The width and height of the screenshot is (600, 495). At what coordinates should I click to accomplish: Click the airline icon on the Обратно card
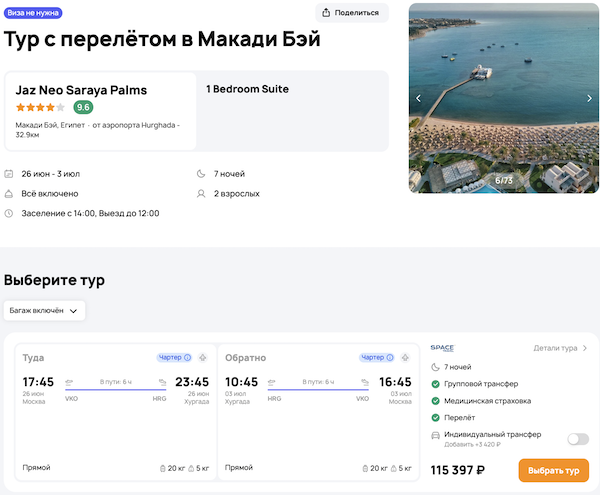(405, 357)
